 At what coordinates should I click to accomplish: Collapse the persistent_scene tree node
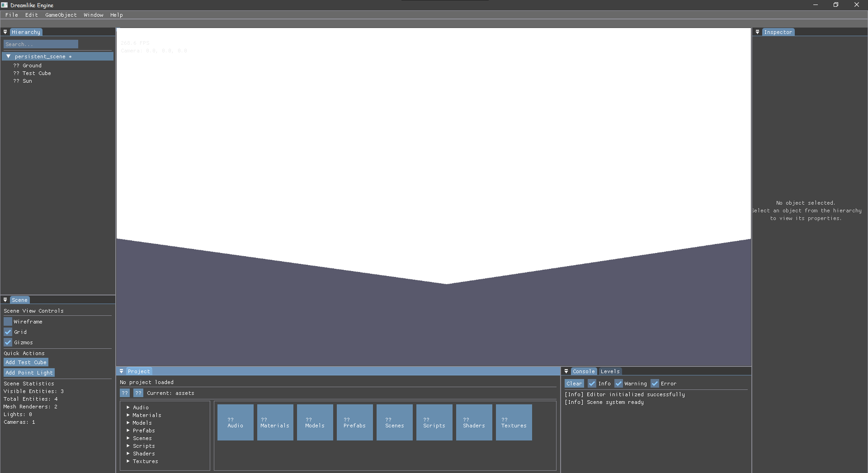8,56
